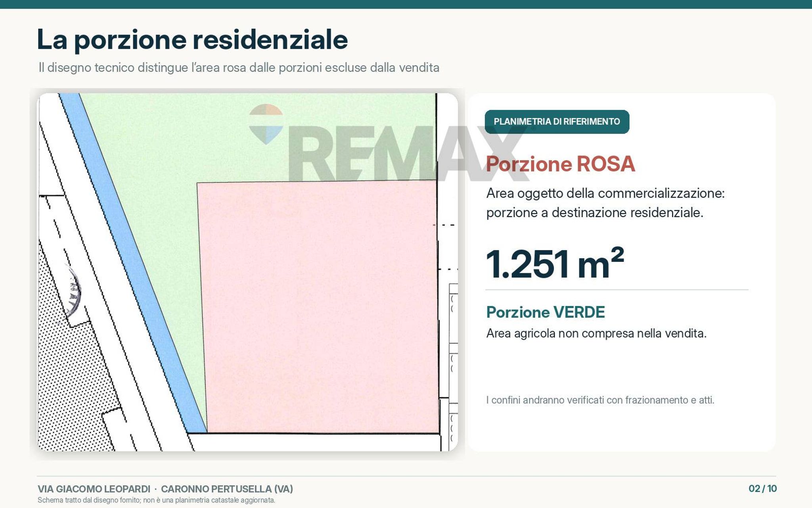Click the note 'I confini andranno verificati con frazionamento'
Image resolution: width=812 pixels, height=508 pixels.
(600, 400)
